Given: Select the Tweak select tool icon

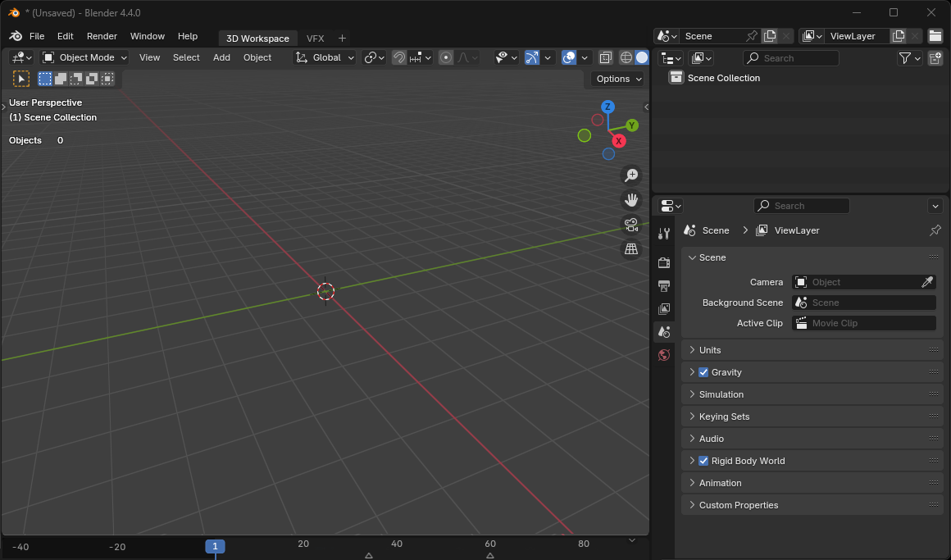Looking at the screenshot, I should click(x=21, y=79).
